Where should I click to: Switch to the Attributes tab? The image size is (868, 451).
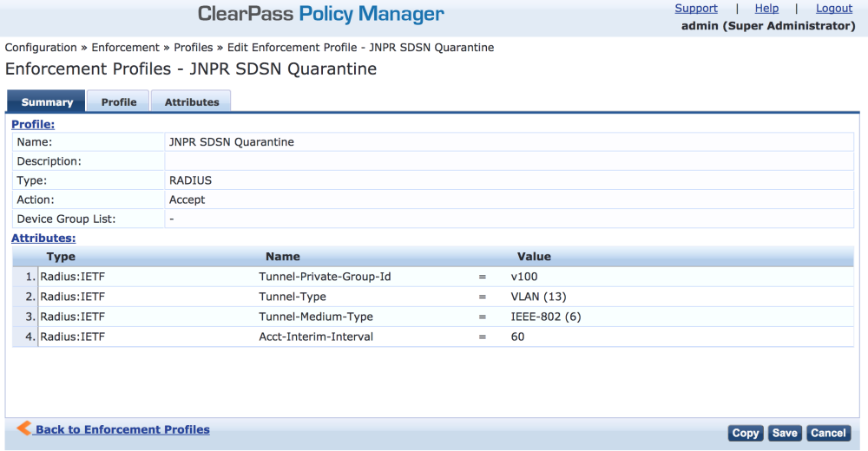click(x=192, y=101)
